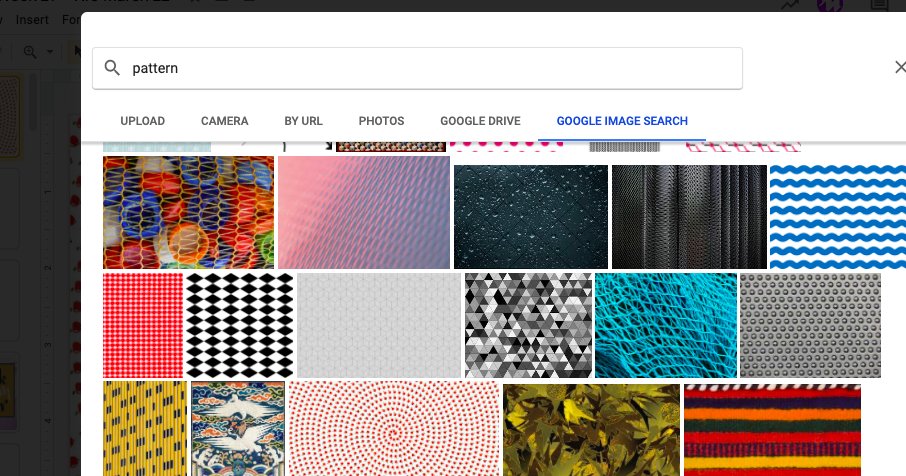Pick the yellow-green leaves pattern image

click(x=592, y=430)
